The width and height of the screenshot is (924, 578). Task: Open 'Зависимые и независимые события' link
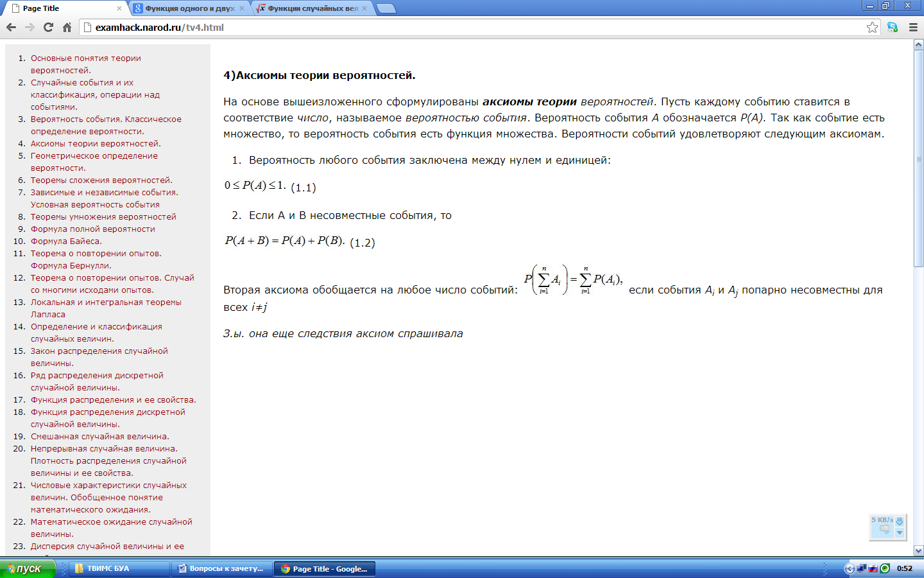[x=105, y=198]
